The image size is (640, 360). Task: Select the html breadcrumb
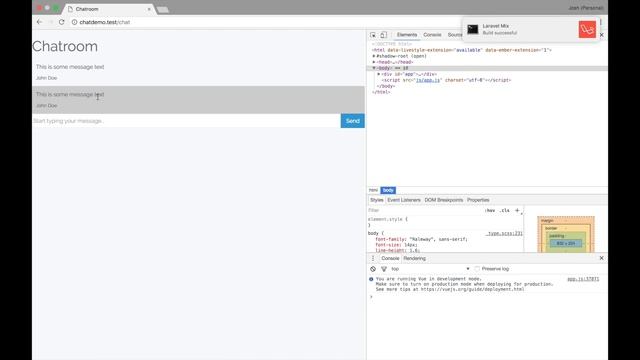[x=373, y=190]
